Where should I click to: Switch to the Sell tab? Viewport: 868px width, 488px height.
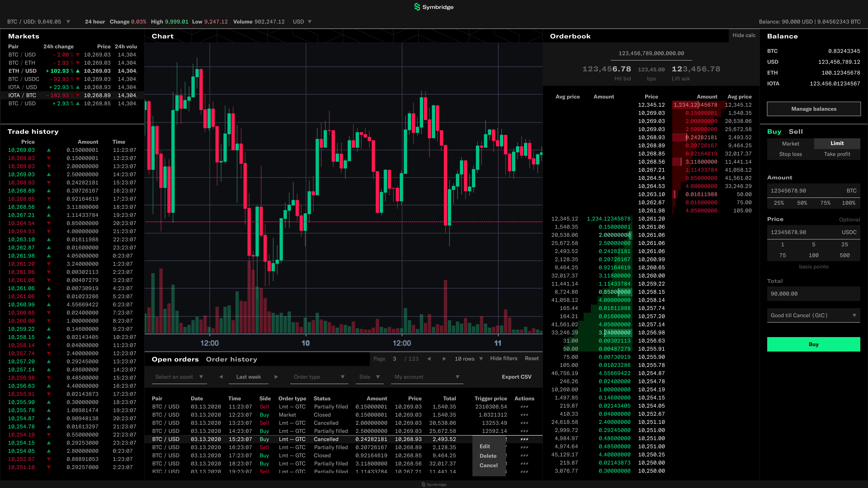[x=796, y=132]
